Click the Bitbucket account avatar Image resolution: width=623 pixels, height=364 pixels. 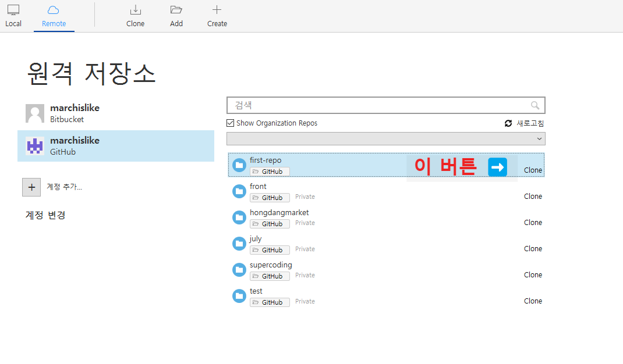[x=35, y=113]
